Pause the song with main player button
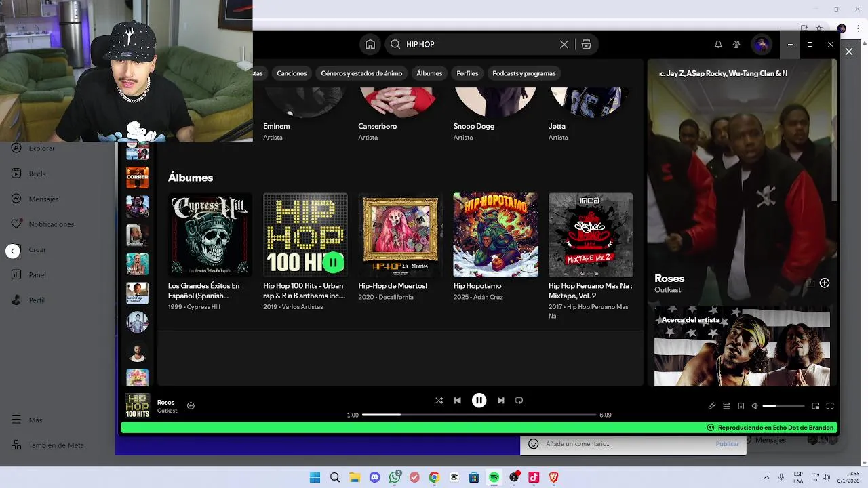 click(479, 401)
